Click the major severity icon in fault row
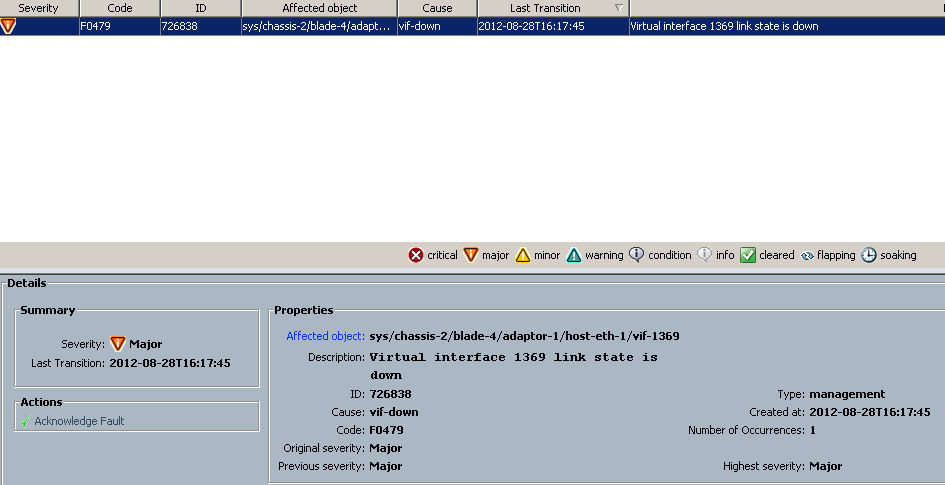The width and height of the screenshot is (945, 485). pos(8,26)
